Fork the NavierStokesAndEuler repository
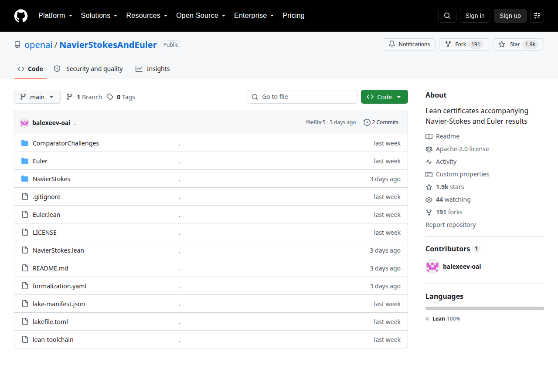558x392 pixels. [x=464, y=44]
